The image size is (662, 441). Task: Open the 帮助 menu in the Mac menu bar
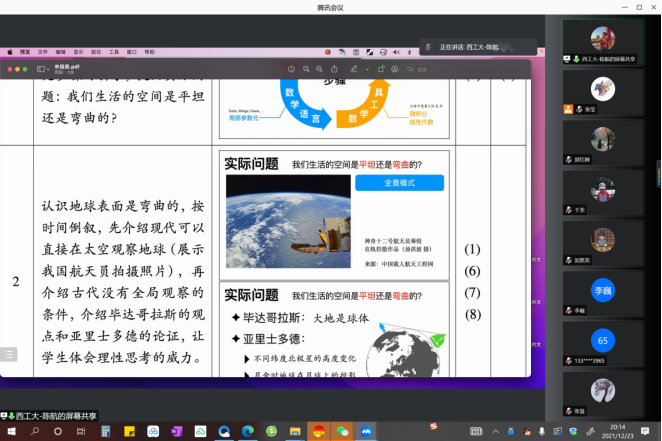tap(149, 51)
